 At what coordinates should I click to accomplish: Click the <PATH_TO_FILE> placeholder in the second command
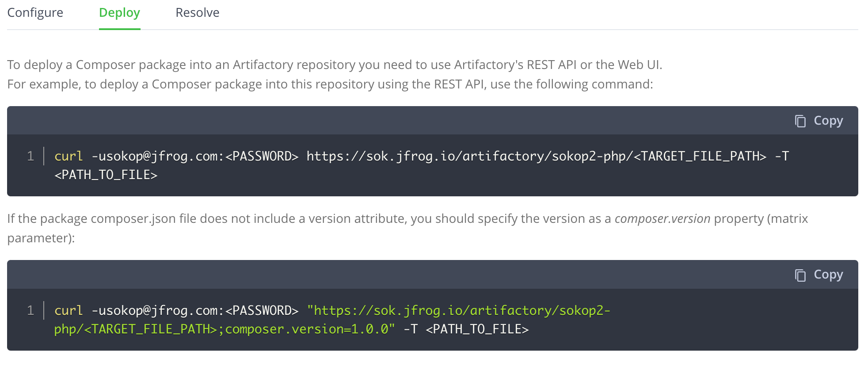pyautogui.click(x=477, y=329)
